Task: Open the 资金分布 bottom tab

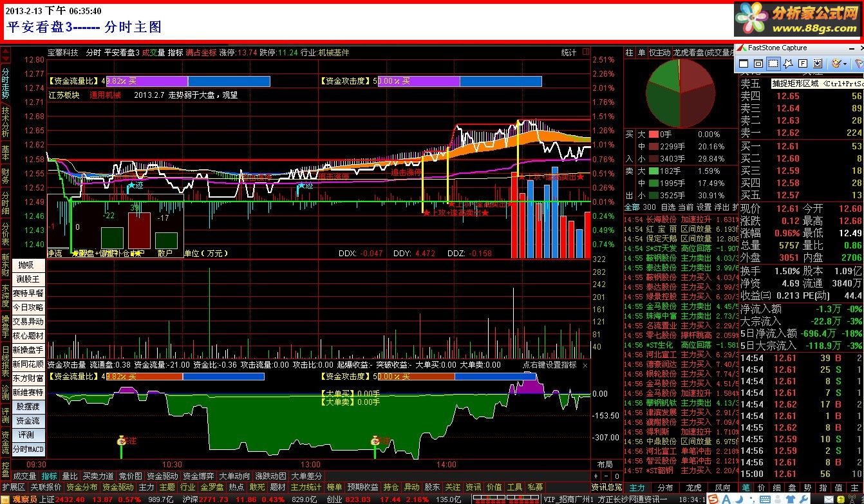Action: [82, 487]
